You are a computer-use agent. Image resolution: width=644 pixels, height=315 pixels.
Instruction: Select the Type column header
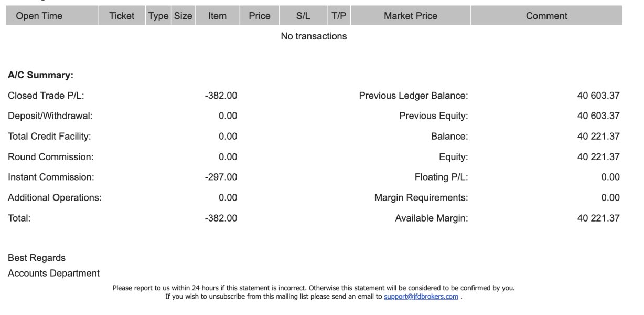click(158, 16)
